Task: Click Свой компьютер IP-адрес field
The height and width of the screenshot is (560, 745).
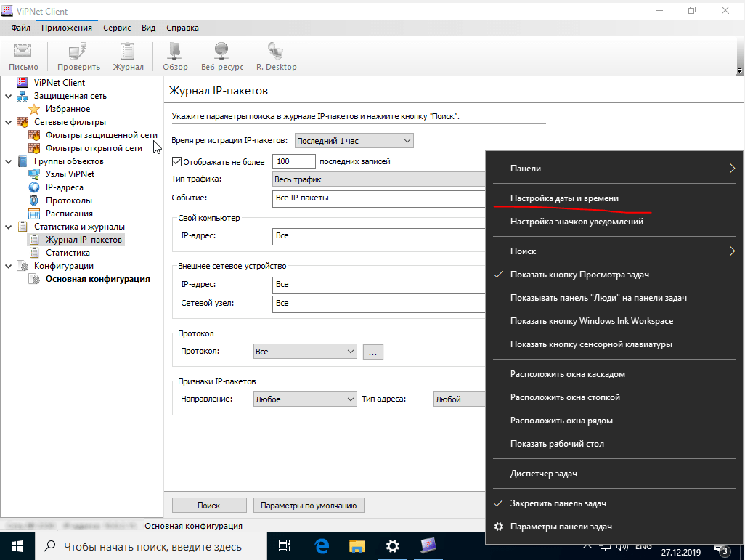Action: pos(379,236)
